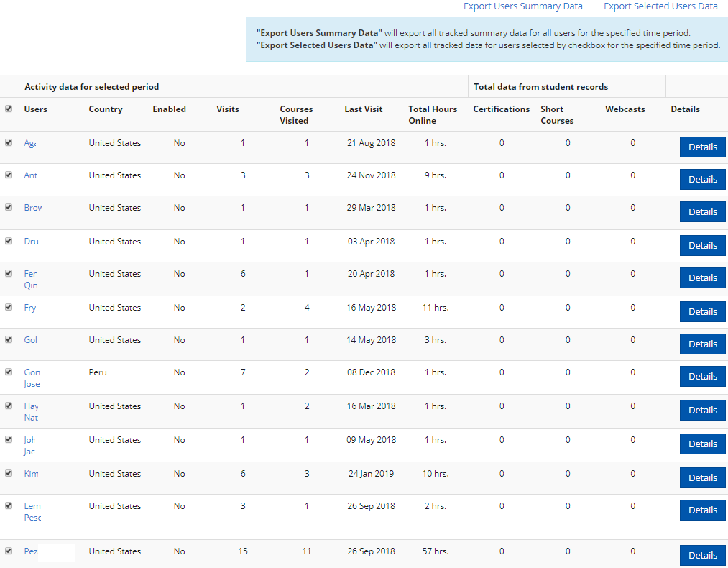The image size is (728, 568).
Task: Click Export Users Summary Data link
Action: pyautogui.click(x=522, y=6)
